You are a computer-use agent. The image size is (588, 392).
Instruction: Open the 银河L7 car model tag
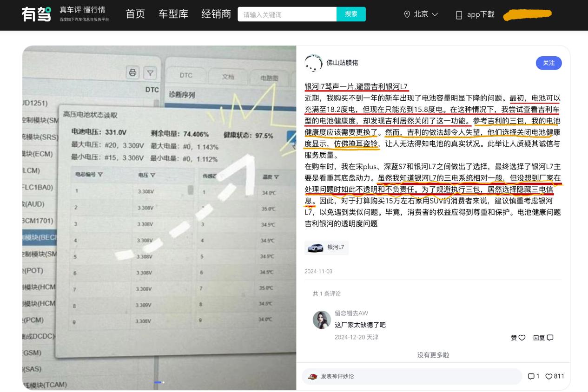click(x=326, y=248)
